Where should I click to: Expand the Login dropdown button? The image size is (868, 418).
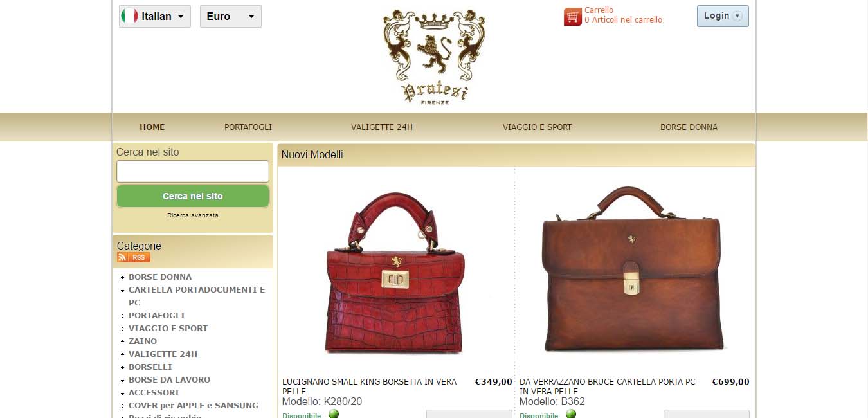(723, 16)
